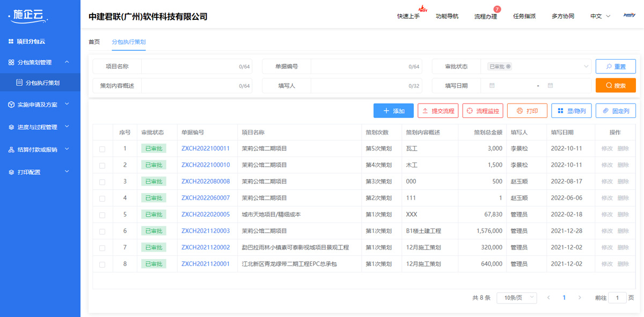Click the 提交流程 button

tap(438, 111)
